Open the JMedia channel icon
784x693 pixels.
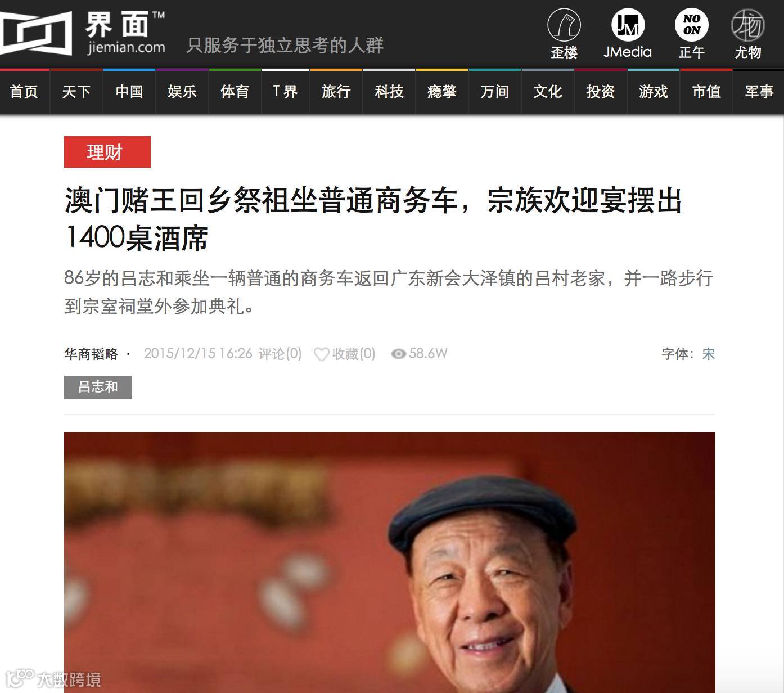(x=628, y=25)
